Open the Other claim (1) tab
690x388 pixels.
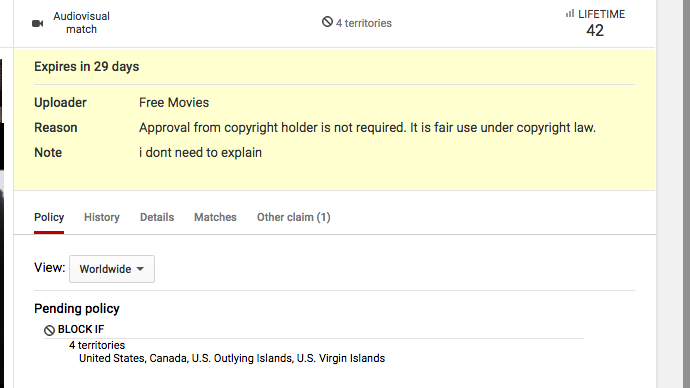coord(294,217)
